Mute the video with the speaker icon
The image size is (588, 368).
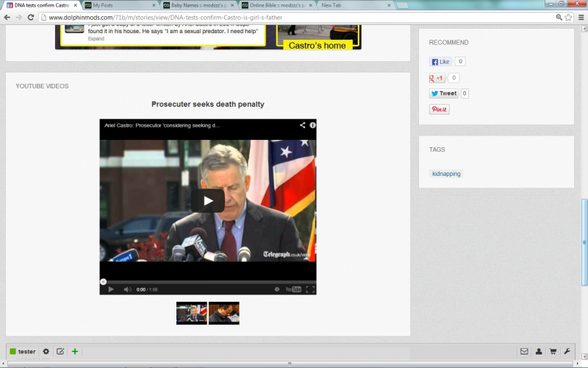click(x=127, y=289)
